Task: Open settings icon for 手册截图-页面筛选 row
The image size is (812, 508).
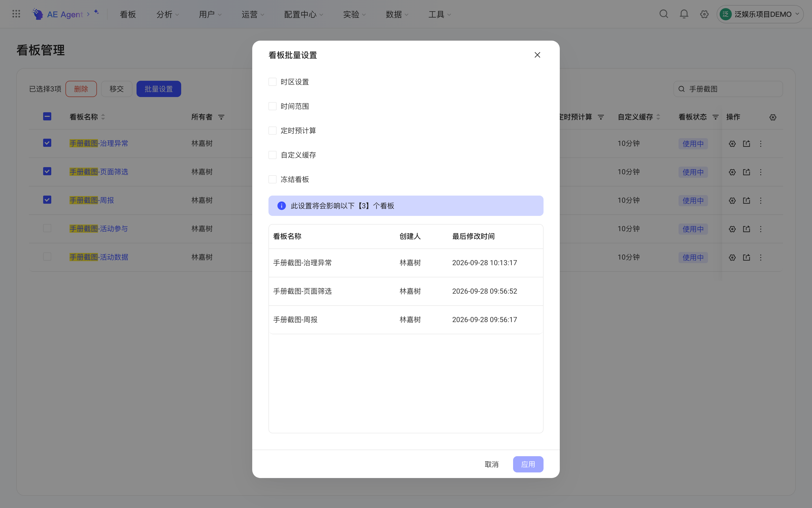Action: tap(732, 172)
